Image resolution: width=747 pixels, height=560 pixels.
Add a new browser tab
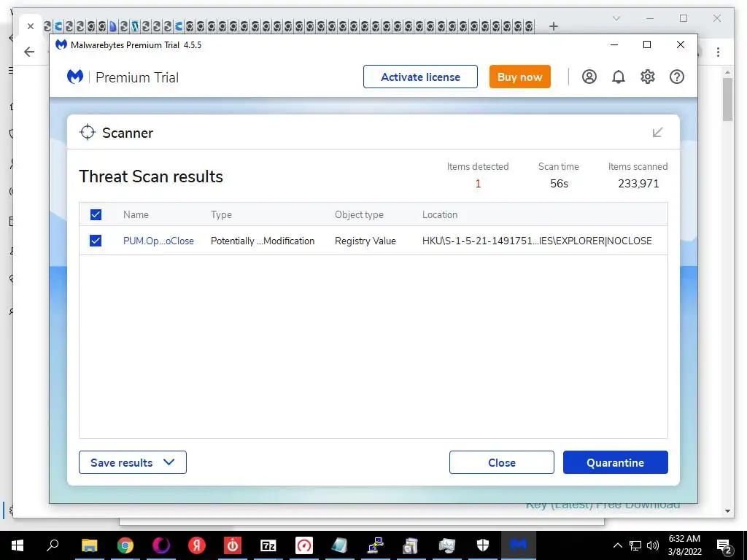(553, 26)
